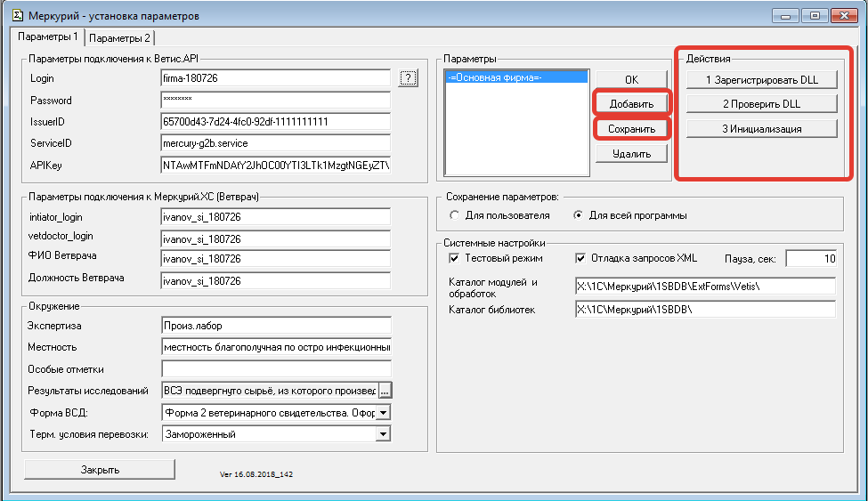868x501 pixels.
Task: Switch to the Параметры 1 tab
Action: 47,37
